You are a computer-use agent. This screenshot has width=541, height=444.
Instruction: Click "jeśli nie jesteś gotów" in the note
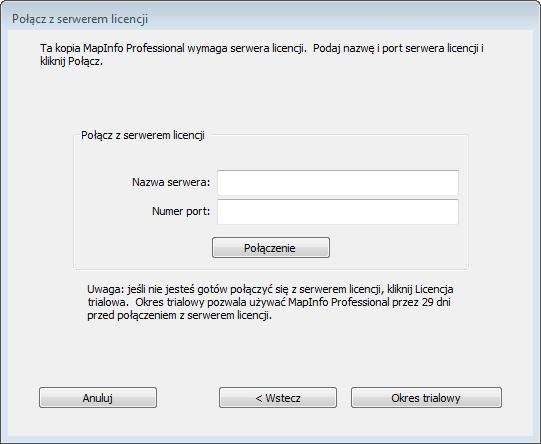(x=177, y=289)
